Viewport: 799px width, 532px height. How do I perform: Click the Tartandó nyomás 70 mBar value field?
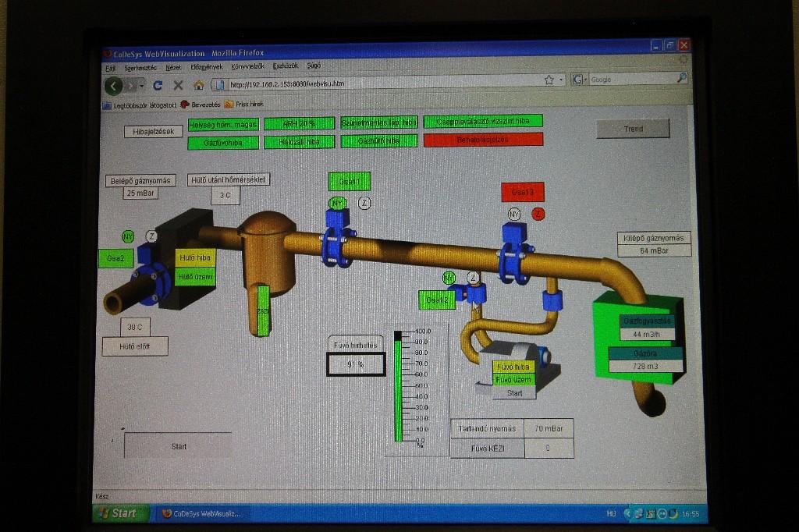coord(549,428)
